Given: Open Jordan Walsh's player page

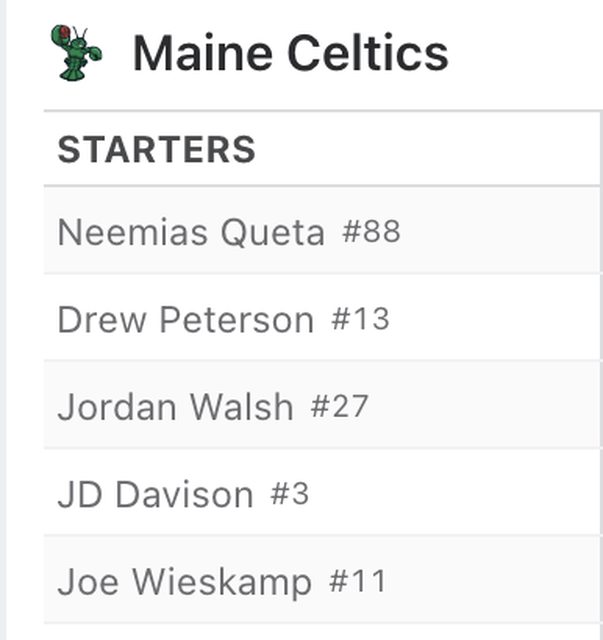Looking at the screenshot, I should [175, 407].
